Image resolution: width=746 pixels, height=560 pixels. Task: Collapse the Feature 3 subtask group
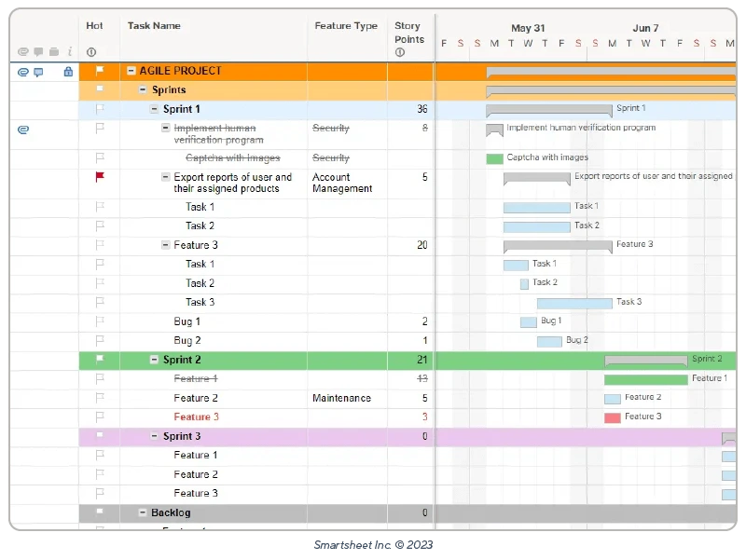pos(166,245)
